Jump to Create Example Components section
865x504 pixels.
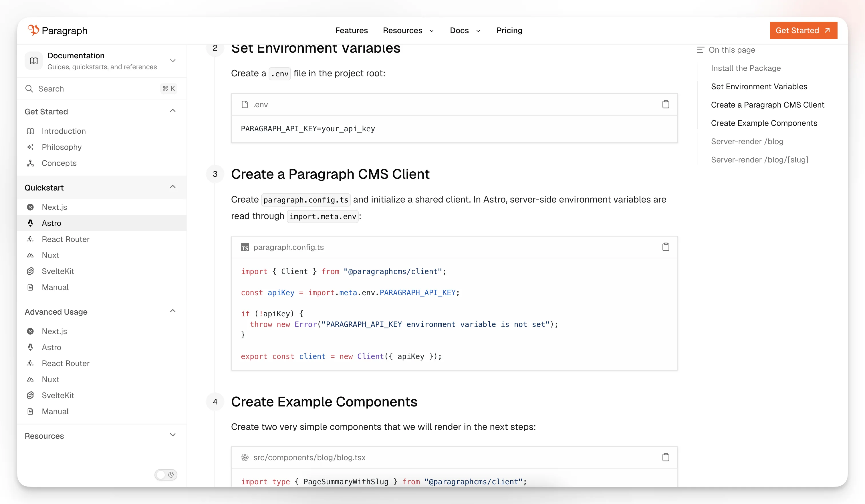764,123
